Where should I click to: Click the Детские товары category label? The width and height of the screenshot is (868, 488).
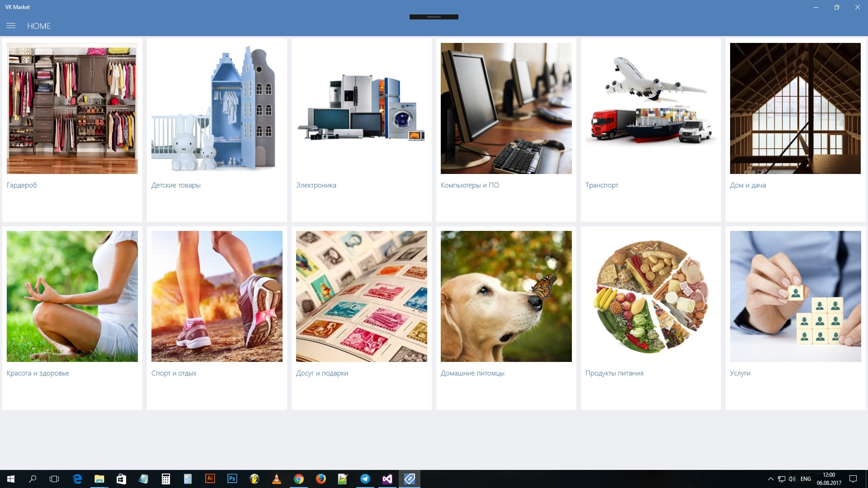pos(176,185)
